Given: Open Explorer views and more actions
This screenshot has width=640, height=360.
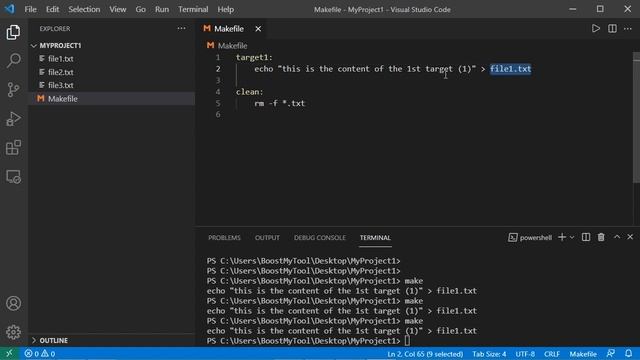Looking at the screenshot, I should (181, 29).
